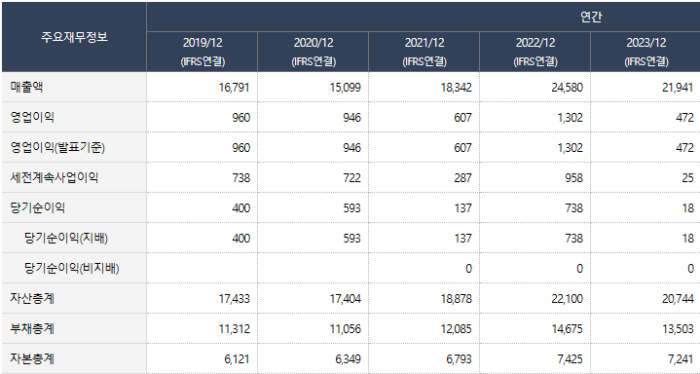Viewport: 700px width, 374px height.
Task: Click the 연간 header label
Action: (591, 17)
